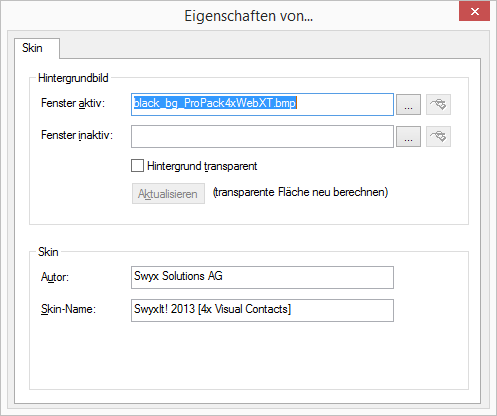Open the file browser for Fenster inaktiv
The image size is (497, 416).
tap(408, 136)
